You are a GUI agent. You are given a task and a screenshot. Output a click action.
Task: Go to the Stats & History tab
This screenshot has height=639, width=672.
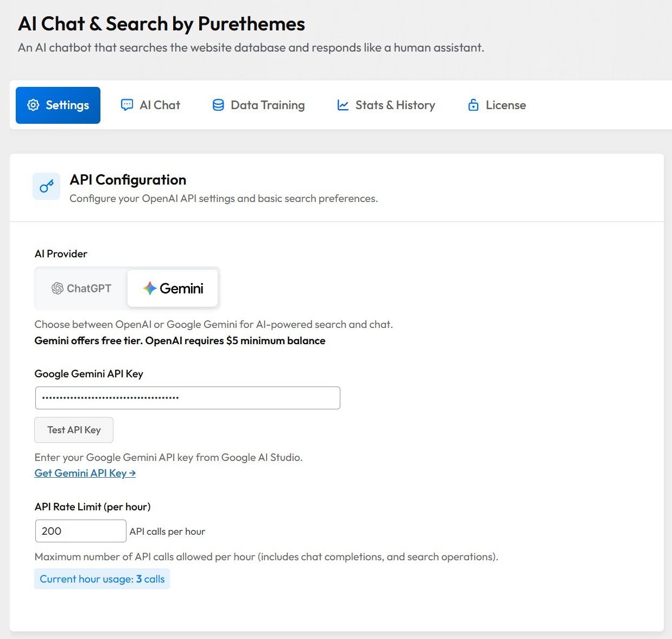pos(386,105)
